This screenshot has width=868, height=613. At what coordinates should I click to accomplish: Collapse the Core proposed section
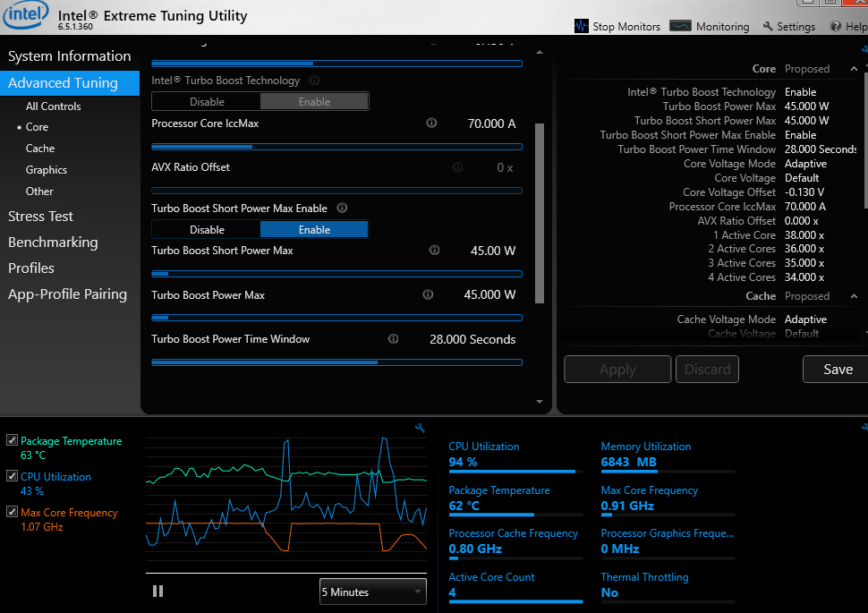tap(855, 69)
